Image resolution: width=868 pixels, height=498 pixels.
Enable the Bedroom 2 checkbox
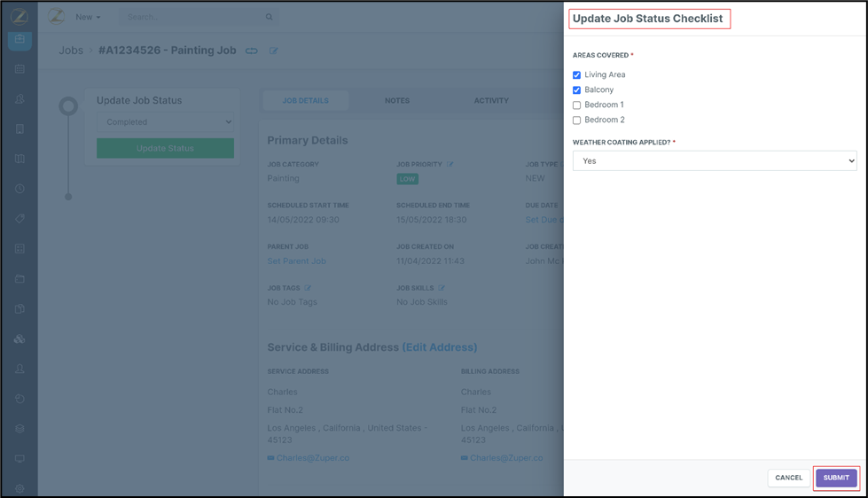click(x=577, y=121)
